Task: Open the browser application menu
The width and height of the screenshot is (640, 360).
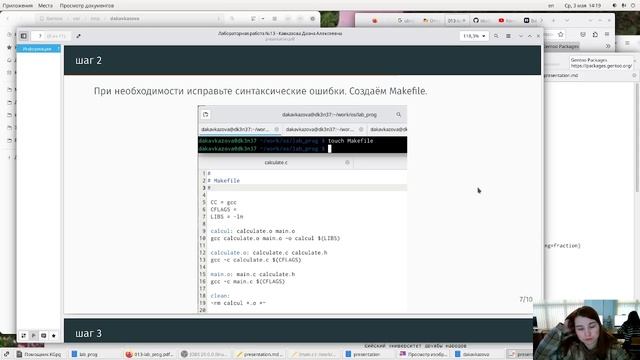Action: coord(607,35)
